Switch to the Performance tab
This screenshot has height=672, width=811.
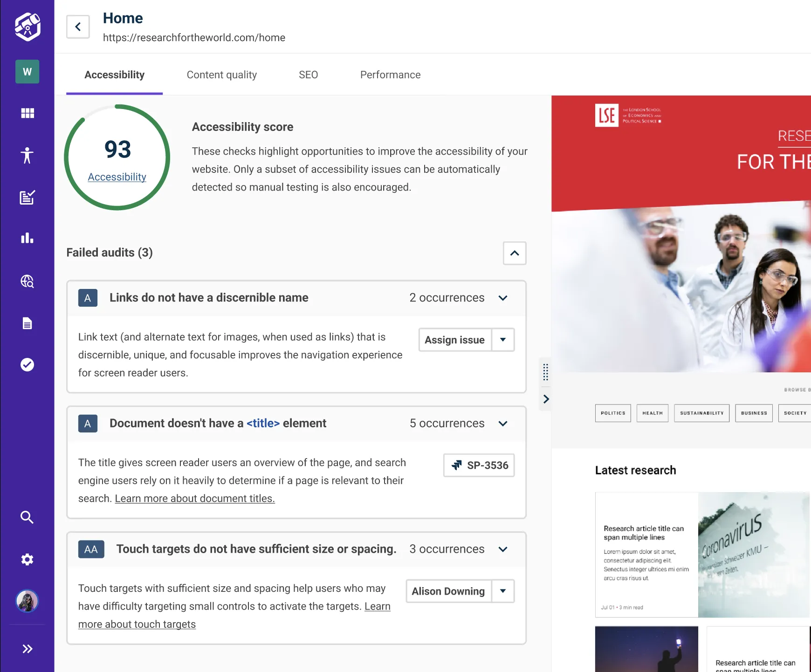tap(390, 75)
